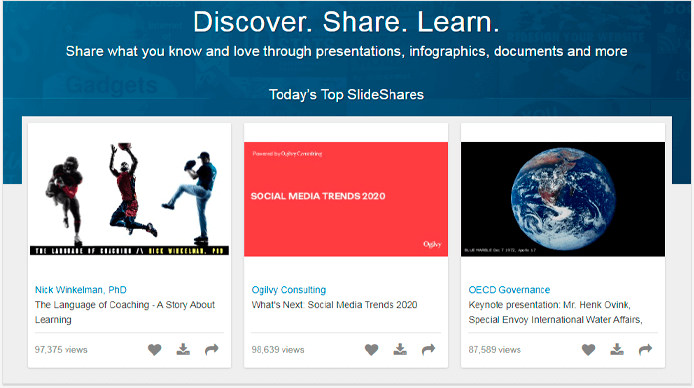
Task: Click the 98,639 views count
Action: click(x=278, y=350)
